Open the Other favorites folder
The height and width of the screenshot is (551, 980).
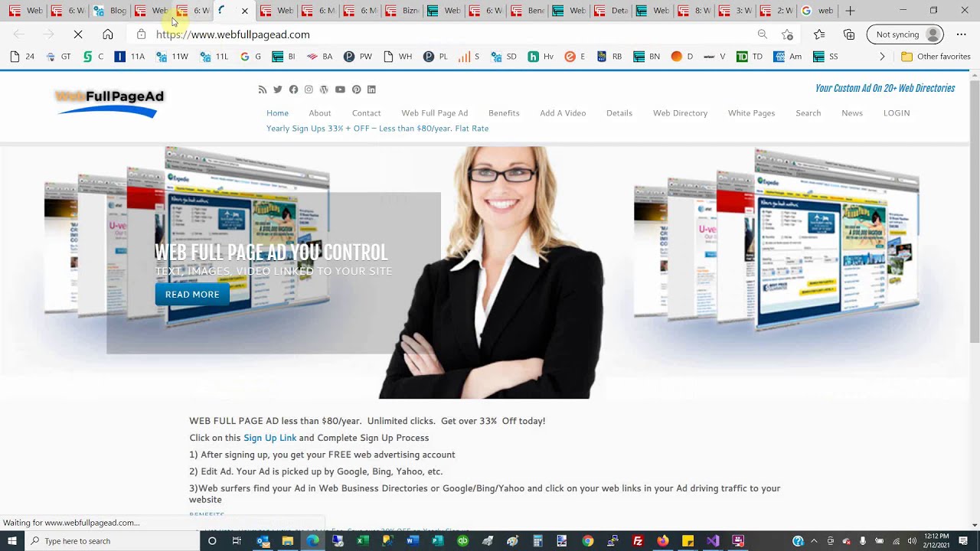pyautogui.click(x=936, y=57)
